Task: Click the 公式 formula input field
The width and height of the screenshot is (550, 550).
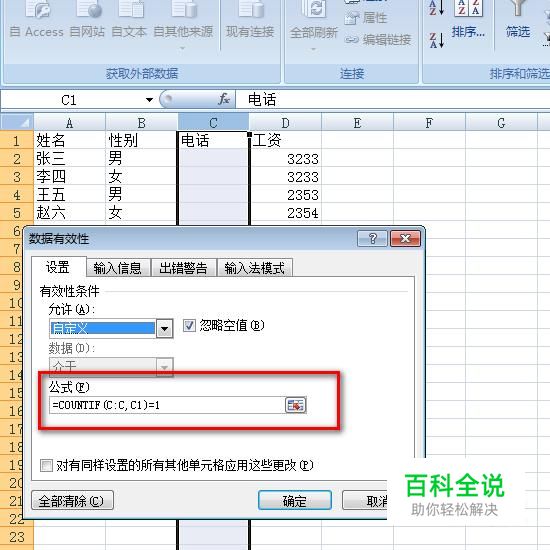Action: coord(168,405)
